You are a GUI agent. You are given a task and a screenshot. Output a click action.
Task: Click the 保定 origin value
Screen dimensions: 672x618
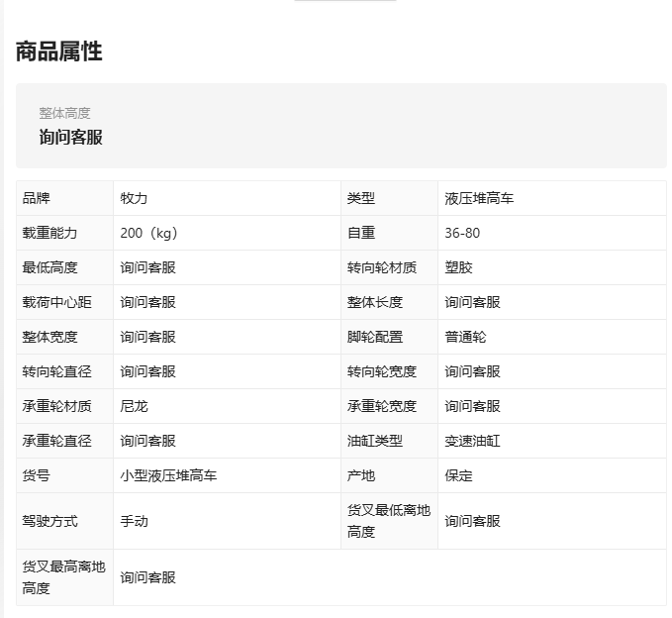tap(458, 475)
